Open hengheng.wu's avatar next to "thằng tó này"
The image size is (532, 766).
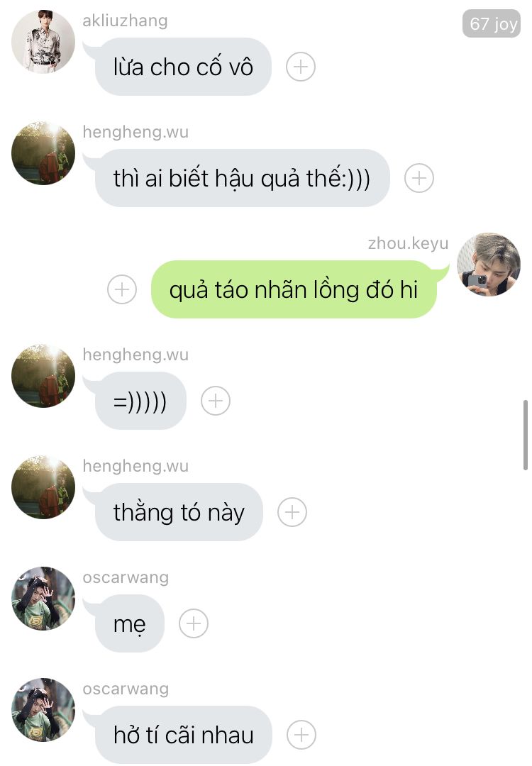click(x=43, y=487)
